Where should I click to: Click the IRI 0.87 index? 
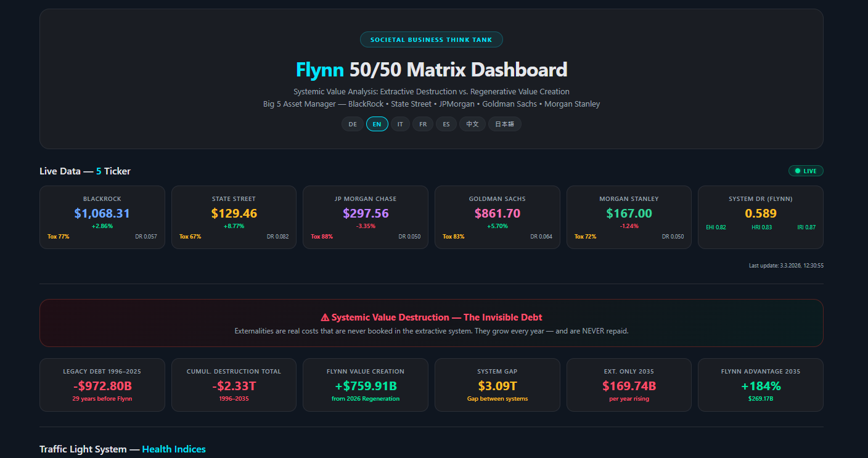pyautogui.click(x=806, y=227)
